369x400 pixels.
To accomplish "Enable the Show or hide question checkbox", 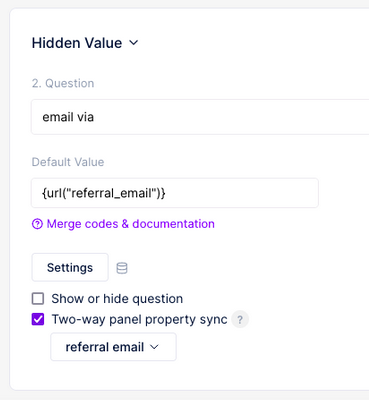I will (38, 299).
